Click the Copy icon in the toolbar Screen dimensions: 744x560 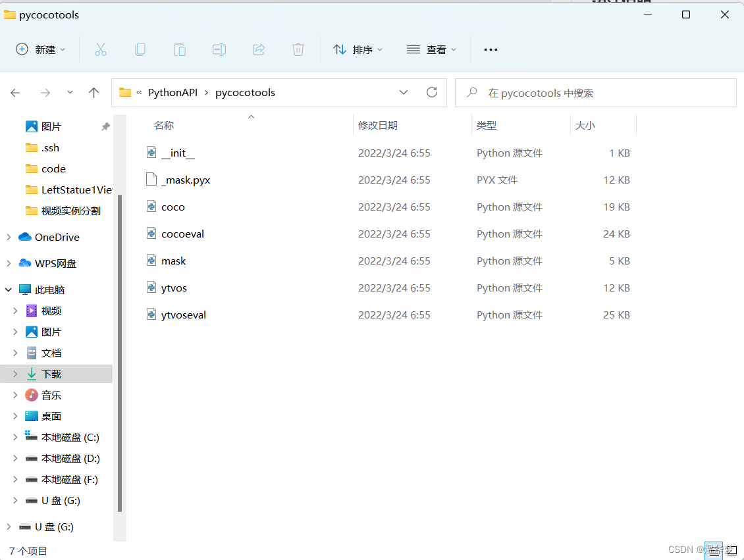140,49
